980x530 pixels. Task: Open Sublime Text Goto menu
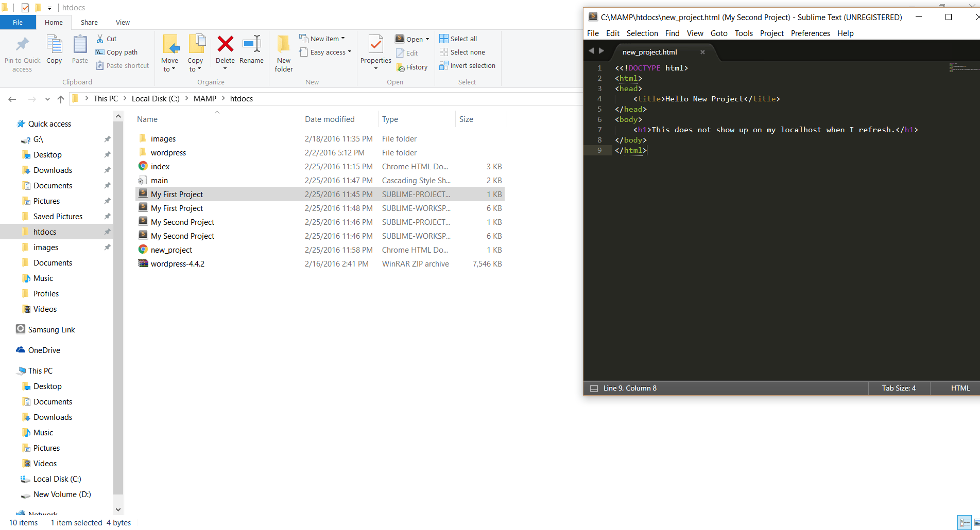pyautogui.click(x=719, y=33)
